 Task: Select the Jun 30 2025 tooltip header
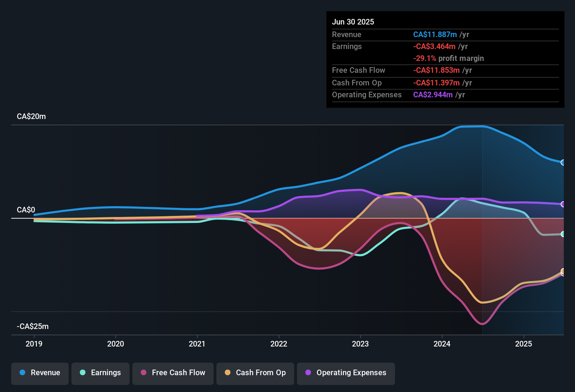pos(353,22)
